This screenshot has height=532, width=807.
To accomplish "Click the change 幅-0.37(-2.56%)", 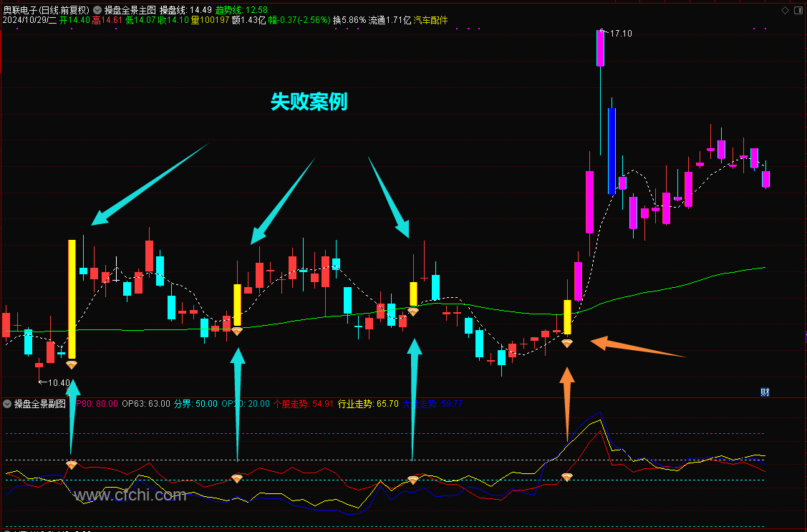I will [x=299, y=21].
